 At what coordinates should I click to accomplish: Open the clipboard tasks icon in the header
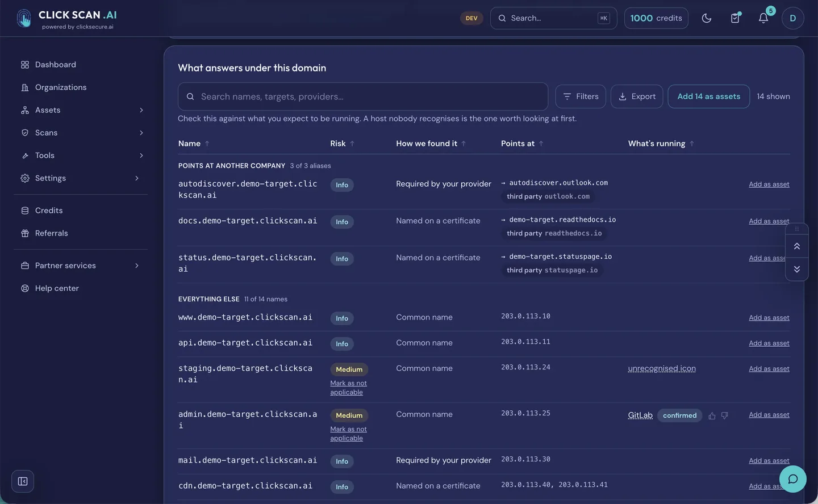pyautogui.click(x=735, y=18)
